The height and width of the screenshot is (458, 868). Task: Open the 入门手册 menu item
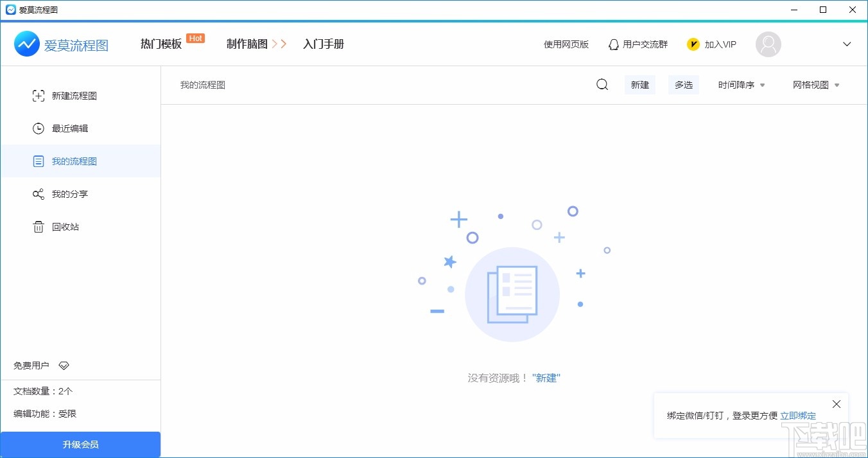[x=324, y=44]
